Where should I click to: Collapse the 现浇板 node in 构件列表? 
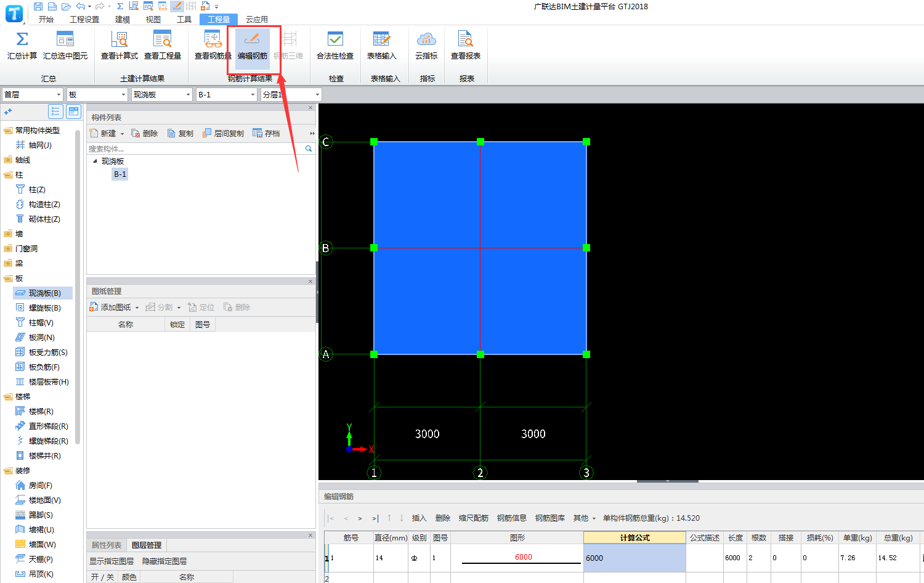coord(95,161)
